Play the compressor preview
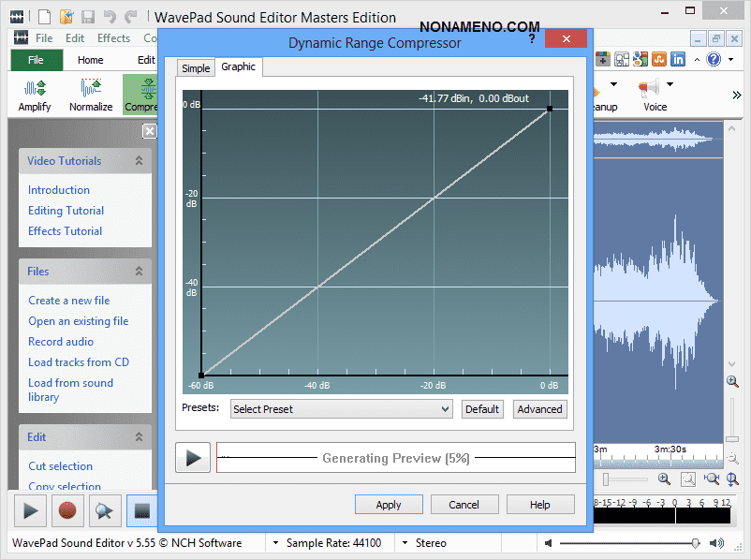This screenshot has height=560, width=751. tap(193, 458)
